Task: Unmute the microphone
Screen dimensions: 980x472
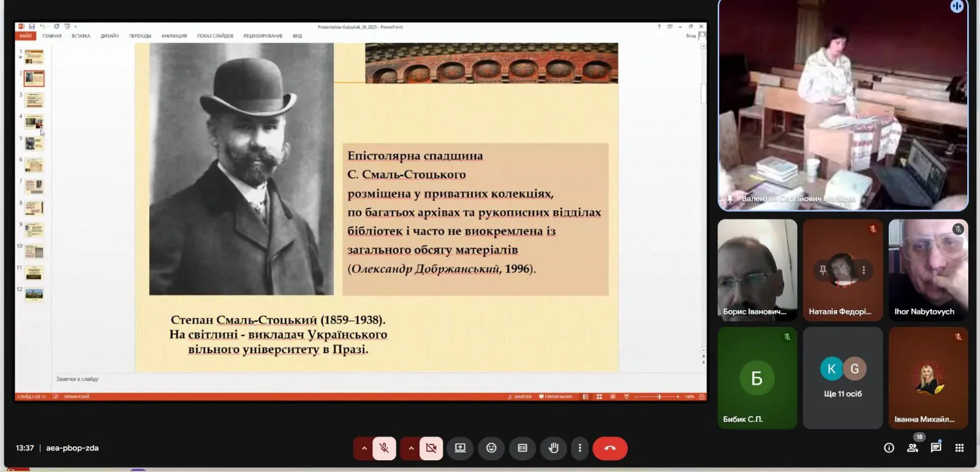Action: click(x=384, y=448)
